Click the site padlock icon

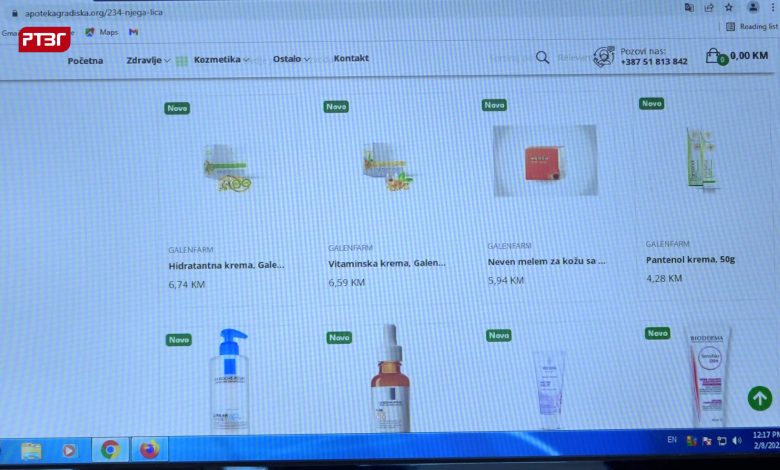click(15, 13)
